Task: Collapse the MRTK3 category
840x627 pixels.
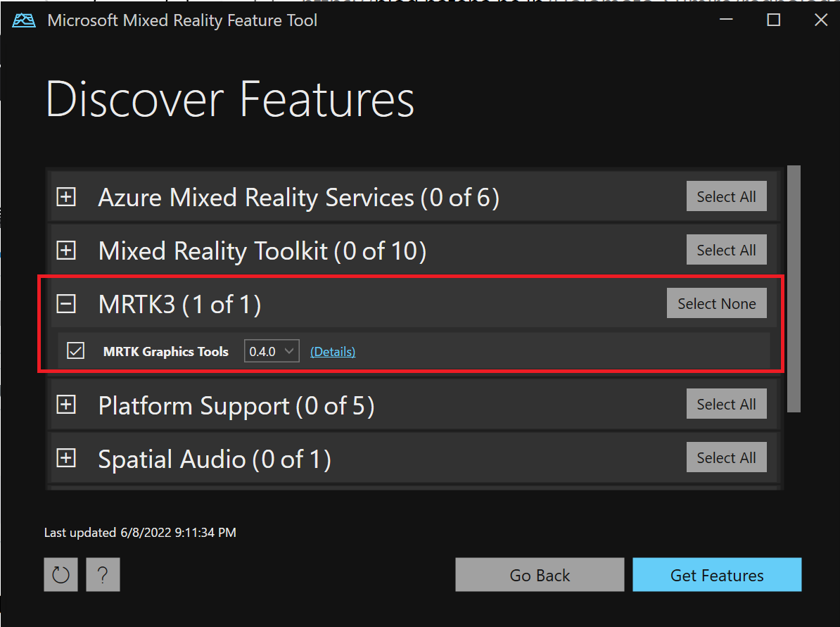Action: coord(65,303)
